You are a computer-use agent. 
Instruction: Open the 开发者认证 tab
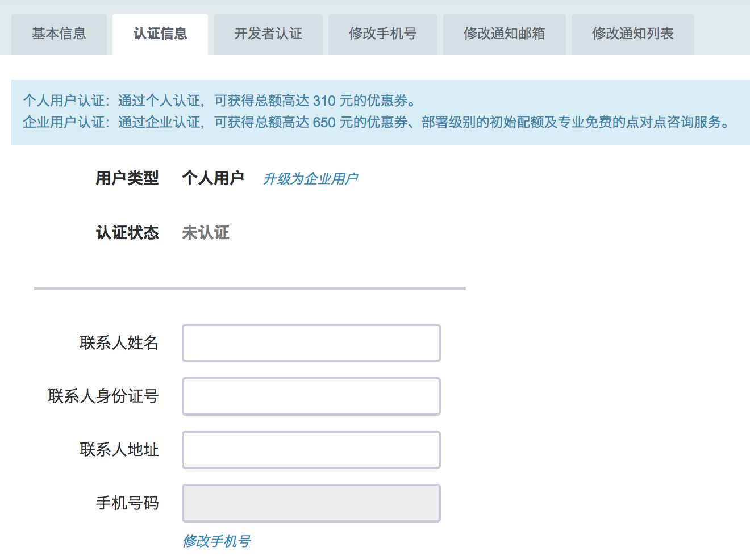pyautogui.click(x=268, y=34)
